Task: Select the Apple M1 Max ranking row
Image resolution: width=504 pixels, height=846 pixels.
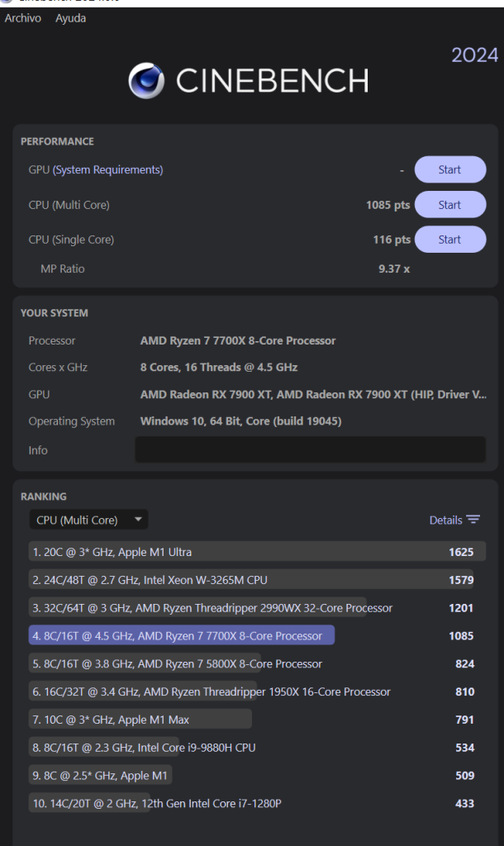Action: (257, 720)
